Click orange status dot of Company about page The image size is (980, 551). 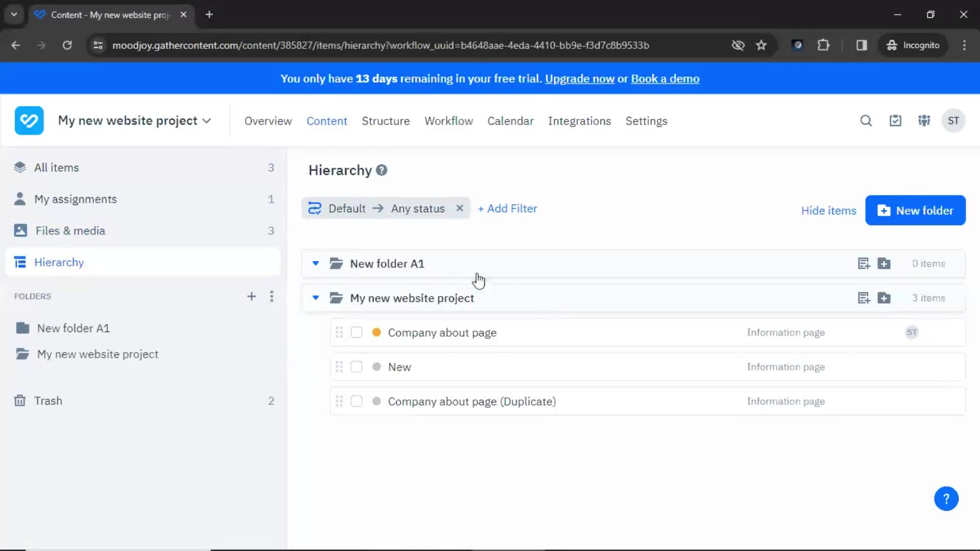click(x=377, y=333)
